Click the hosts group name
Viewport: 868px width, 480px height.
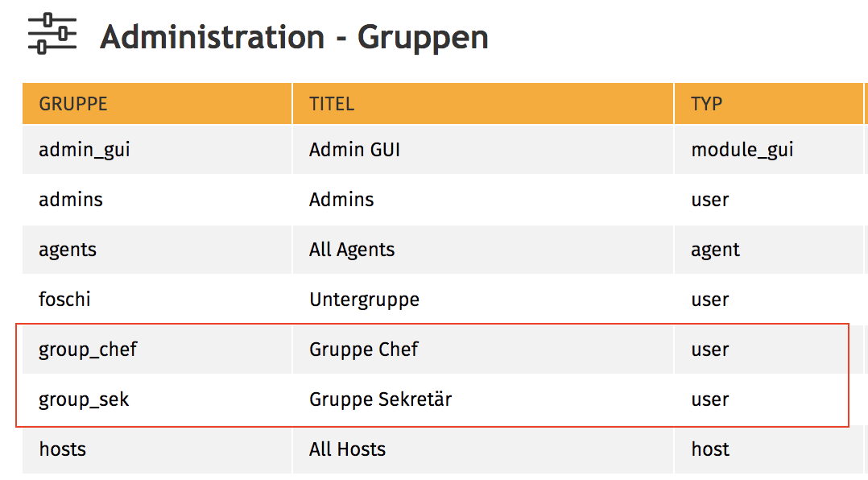[x=63, y=449]
